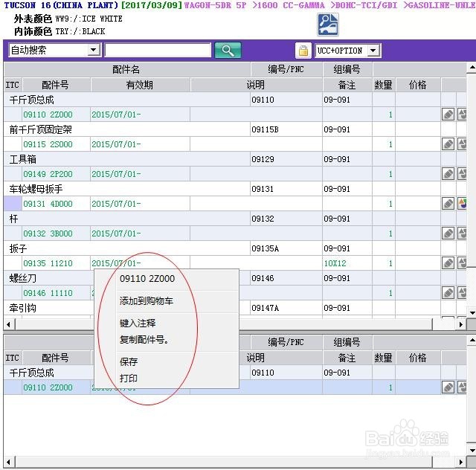
Task: Select part number 09146 11110
Action: click(48, 293)
